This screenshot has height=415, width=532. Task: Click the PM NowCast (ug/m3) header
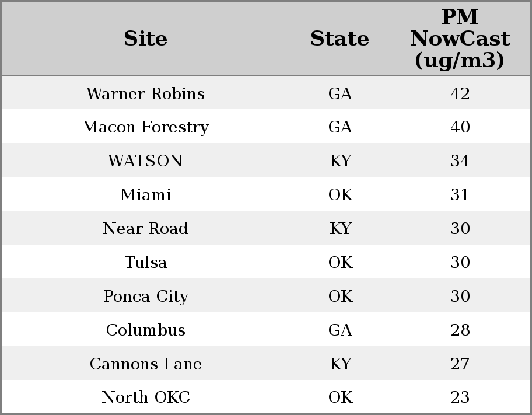tap(460, 39)
